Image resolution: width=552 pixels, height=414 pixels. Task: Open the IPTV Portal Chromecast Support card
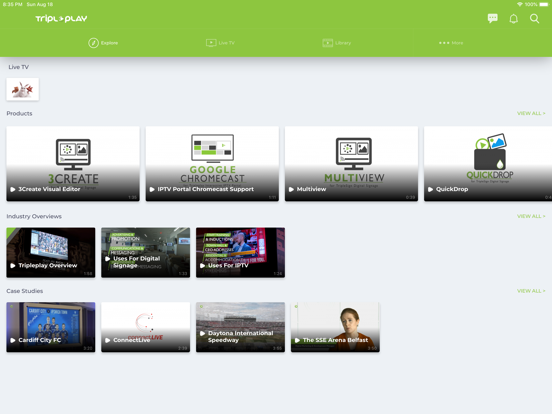pos(212,164)
